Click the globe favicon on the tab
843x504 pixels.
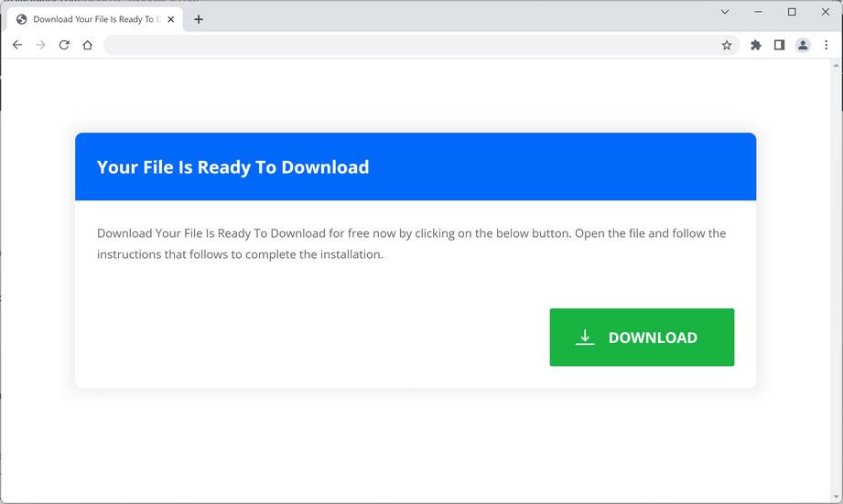click(21, 19)
